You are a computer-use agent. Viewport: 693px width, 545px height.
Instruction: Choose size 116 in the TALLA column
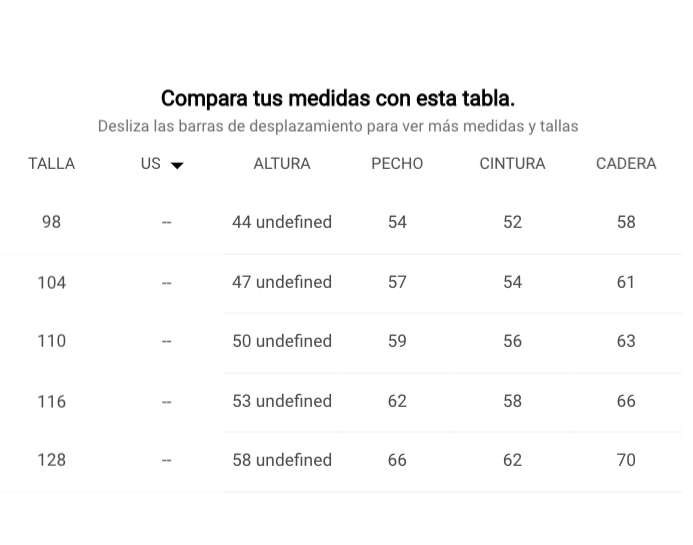51,401
